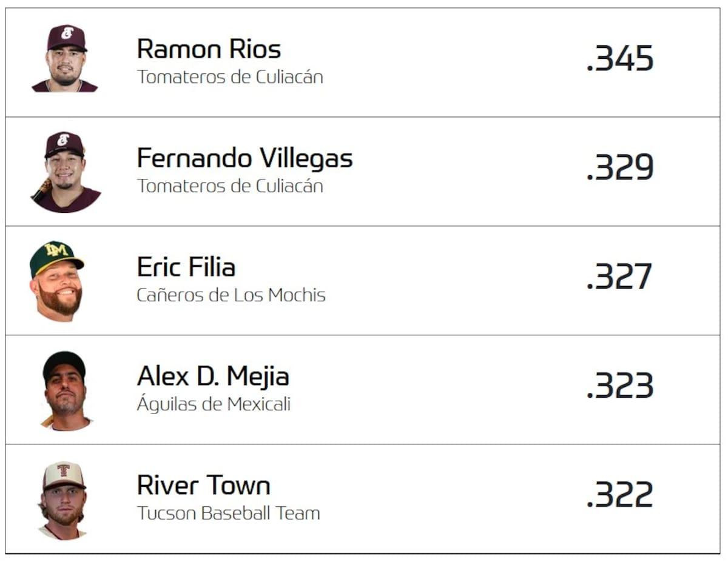Click the .327 average for Eric Filia
Viewport: 728px width, 562px height.
click(x=619, y=277)
